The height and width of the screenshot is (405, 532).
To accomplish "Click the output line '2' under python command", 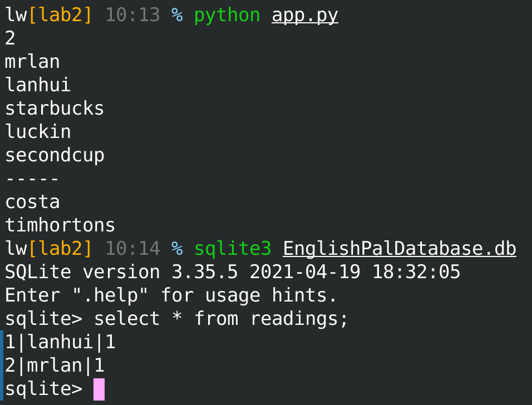I will [10, 38].
